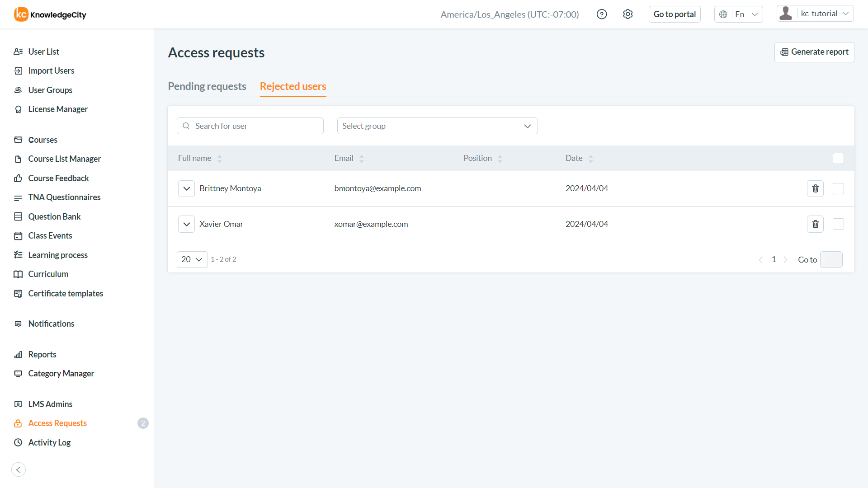Sort table by Date column arrows
The height and width of the screenshot is (488, 868).
tap(590, 159)
